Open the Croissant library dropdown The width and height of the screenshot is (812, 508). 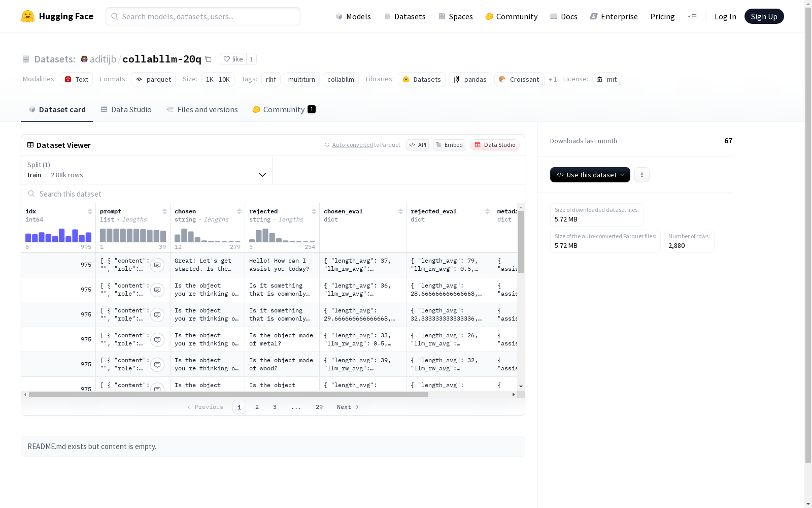point(519,79)
